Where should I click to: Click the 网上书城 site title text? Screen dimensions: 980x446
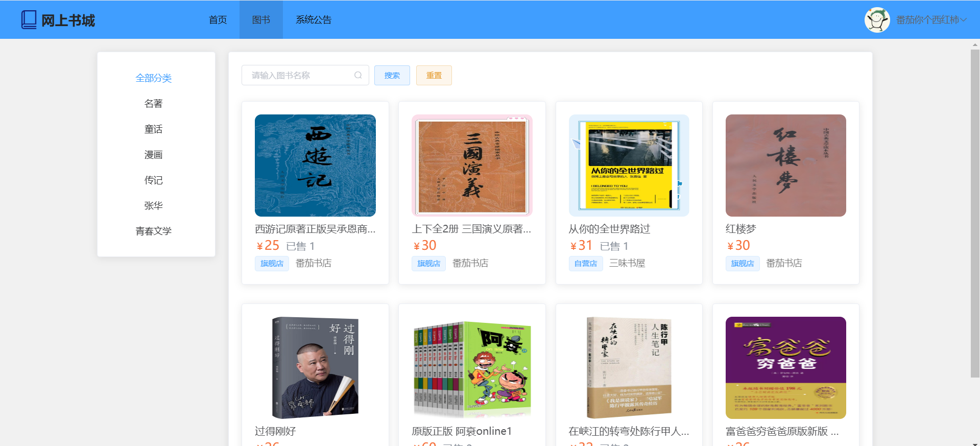pyautogui.click(x=68, y=20)
